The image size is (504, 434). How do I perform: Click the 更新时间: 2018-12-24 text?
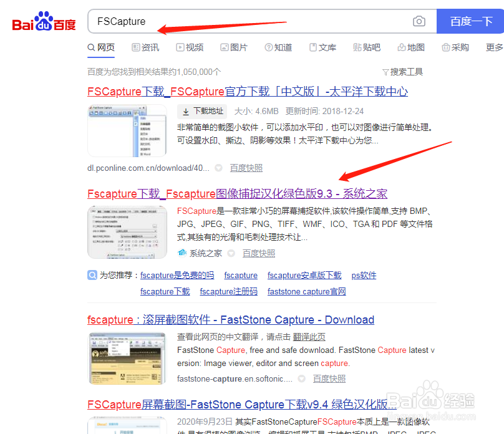pos(324,111)
